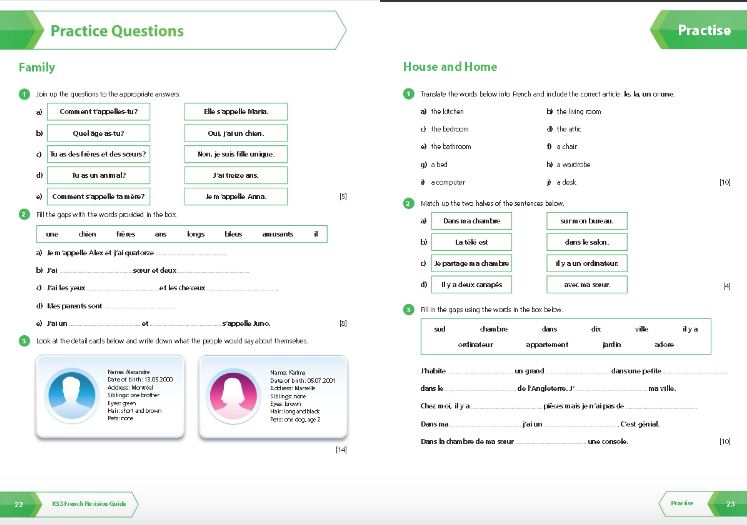Select the 'Comment t'appelles-tu?' box
The image size is (747, 525).
(99, 111)
